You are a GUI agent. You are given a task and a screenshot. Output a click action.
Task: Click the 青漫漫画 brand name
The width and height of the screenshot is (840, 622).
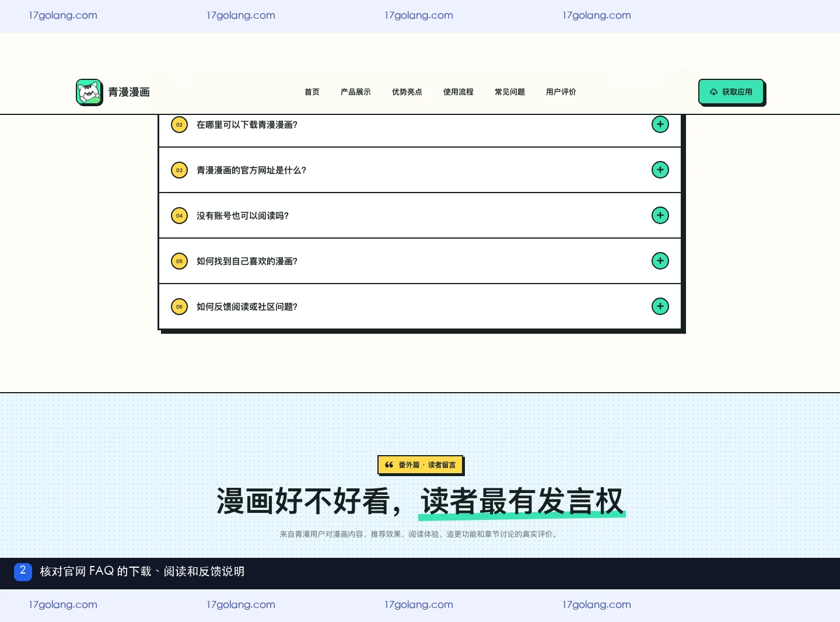pyautogui.click(x=129, y=92)
